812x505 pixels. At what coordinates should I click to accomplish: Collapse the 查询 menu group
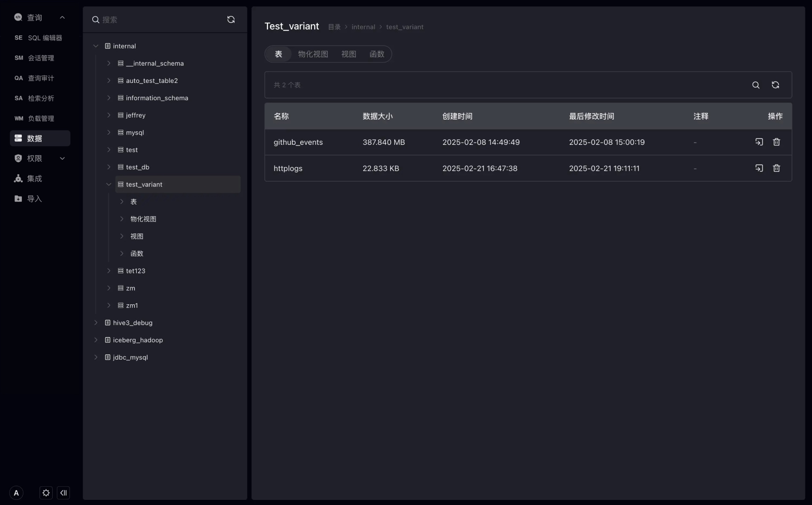(x=62, y=18)
